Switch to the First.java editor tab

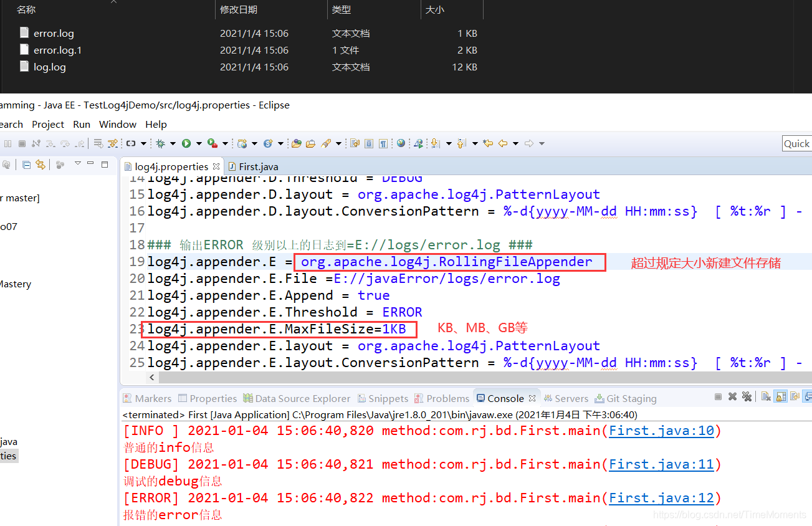[253, 166]
